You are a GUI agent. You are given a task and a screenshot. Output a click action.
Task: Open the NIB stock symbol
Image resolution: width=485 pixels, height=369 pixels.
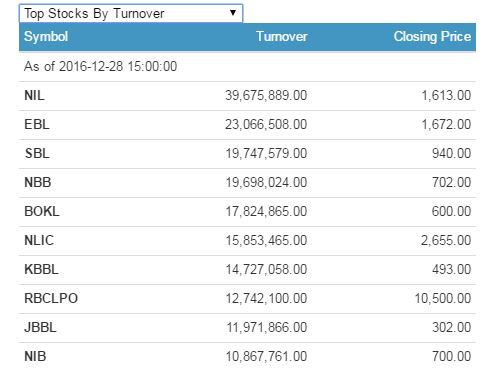tap(35, 357)
